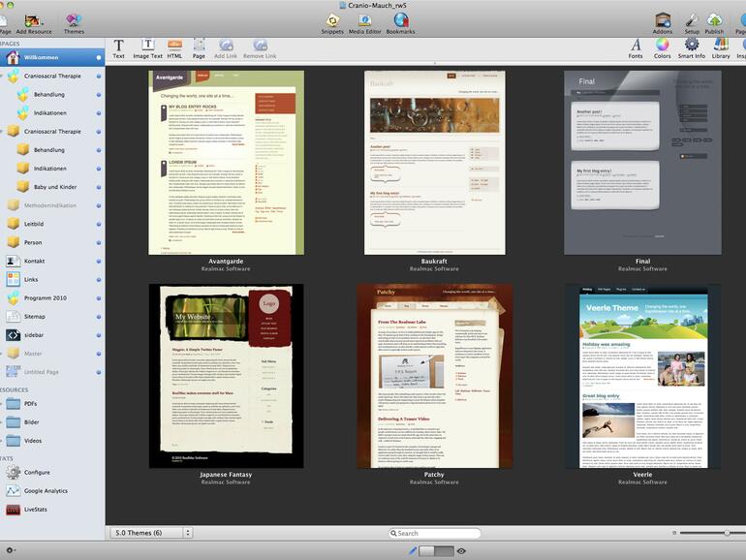The height and width of the screenshot is (560, 746).
Task: Open the gear action menu at bottom left
Action: click(10, 550)
